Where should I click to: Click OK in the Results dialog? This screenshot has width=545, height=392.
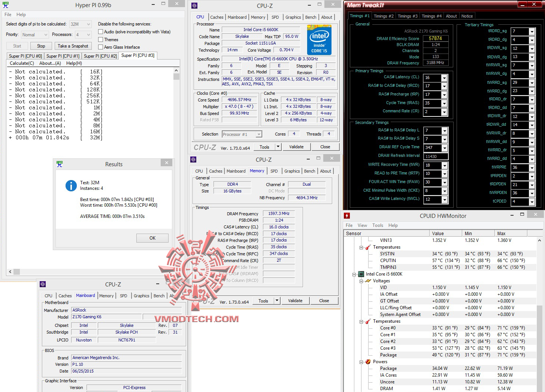point(152,238)
